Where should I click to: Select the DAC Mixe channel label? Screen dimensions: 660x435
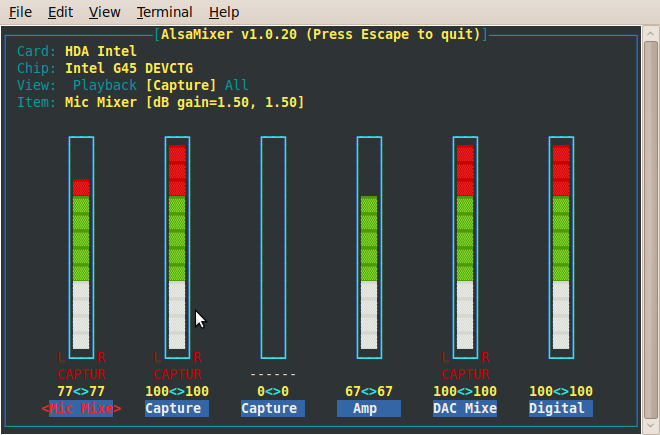(465, 408)
